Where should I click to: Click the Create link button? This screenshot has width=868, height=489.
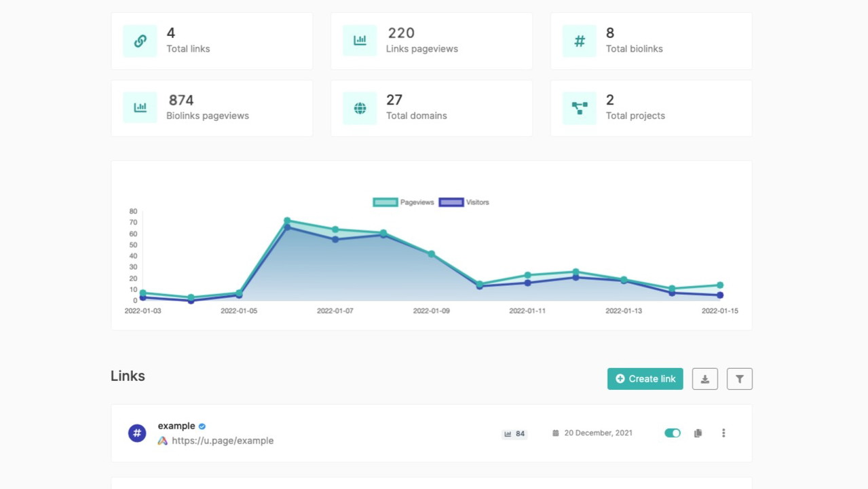click(645, 379)
